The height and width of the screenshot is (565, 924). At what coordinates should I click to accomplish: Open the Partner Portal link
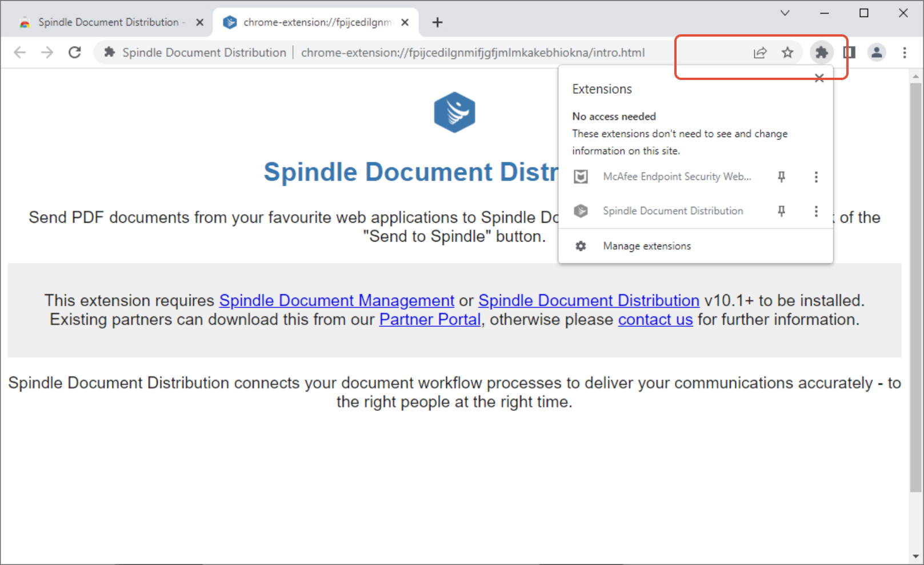[430, 319]
